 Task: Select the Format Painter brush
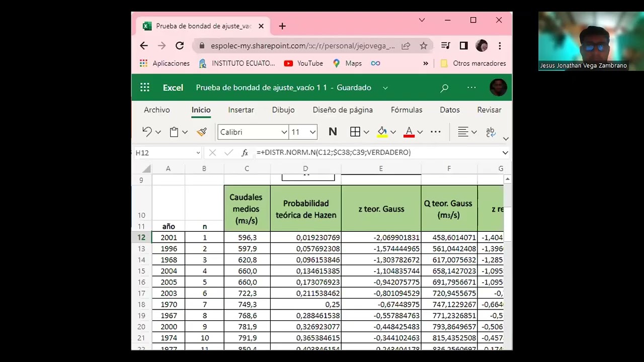202,132
